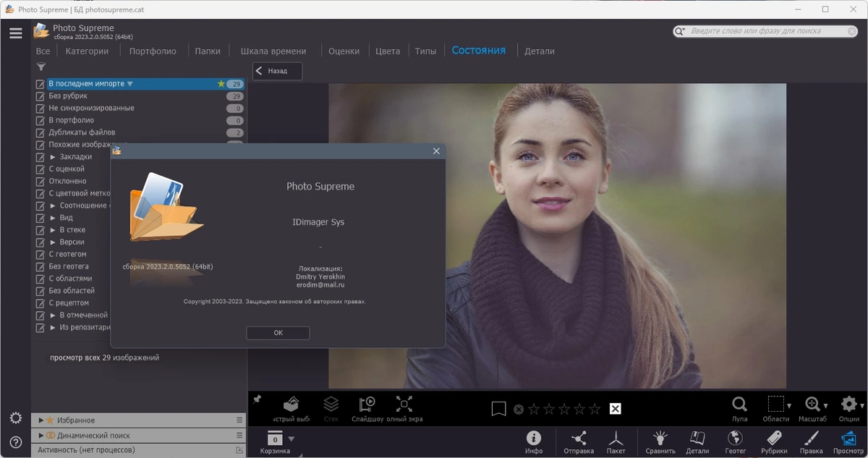The width and height of the screenshot is (868, 458).
Task: Switch to the Категории tab
Action: [x=87, y=51]
